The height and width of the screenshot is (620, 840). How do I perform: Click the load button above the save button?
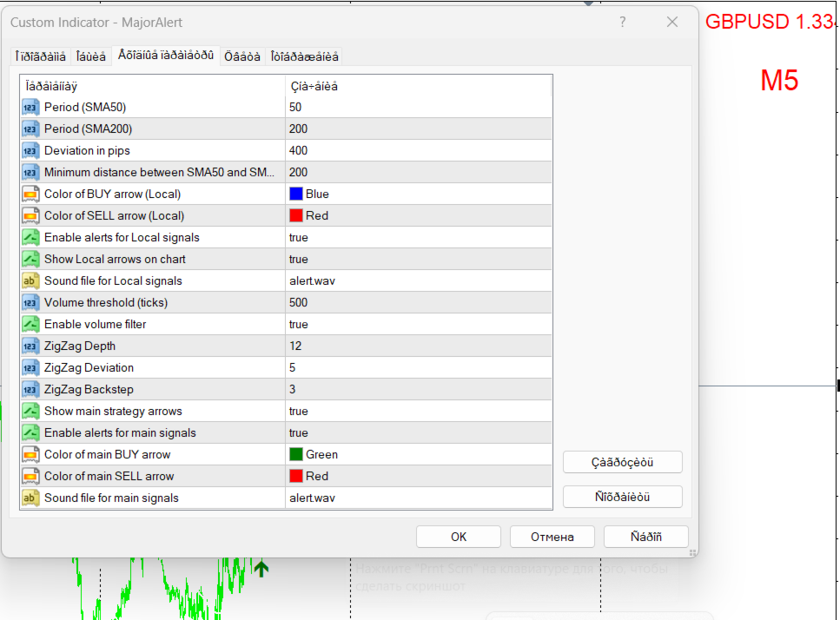click(623, 462)
